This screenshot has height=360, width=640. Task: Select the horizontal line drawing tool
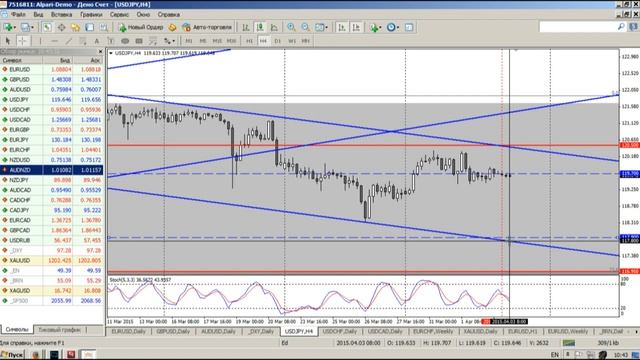coord(54,41)
